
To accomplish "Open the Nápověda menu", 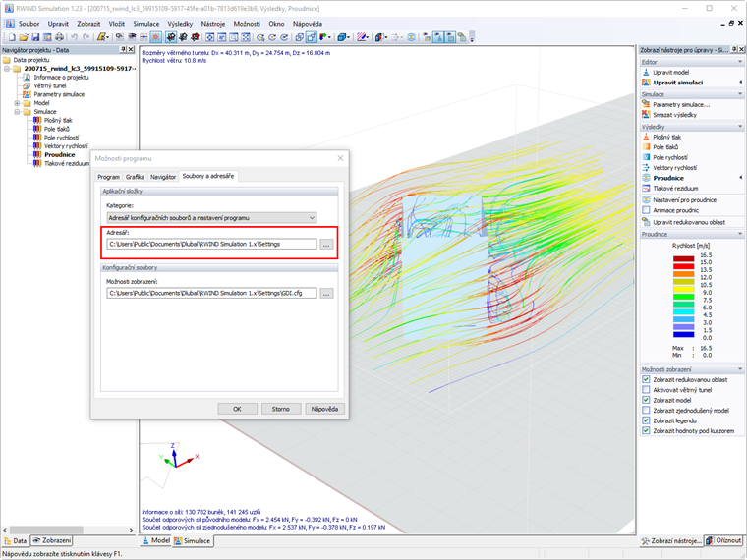I will click(x=308, y=24).
